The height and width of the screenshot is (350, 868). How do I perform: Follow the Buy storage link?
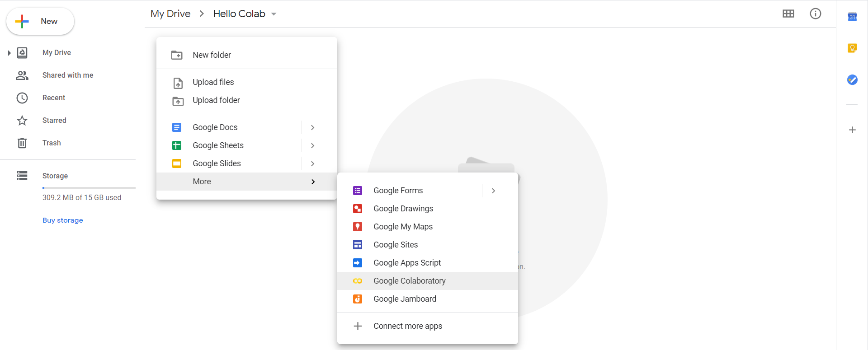pos(63,220)
